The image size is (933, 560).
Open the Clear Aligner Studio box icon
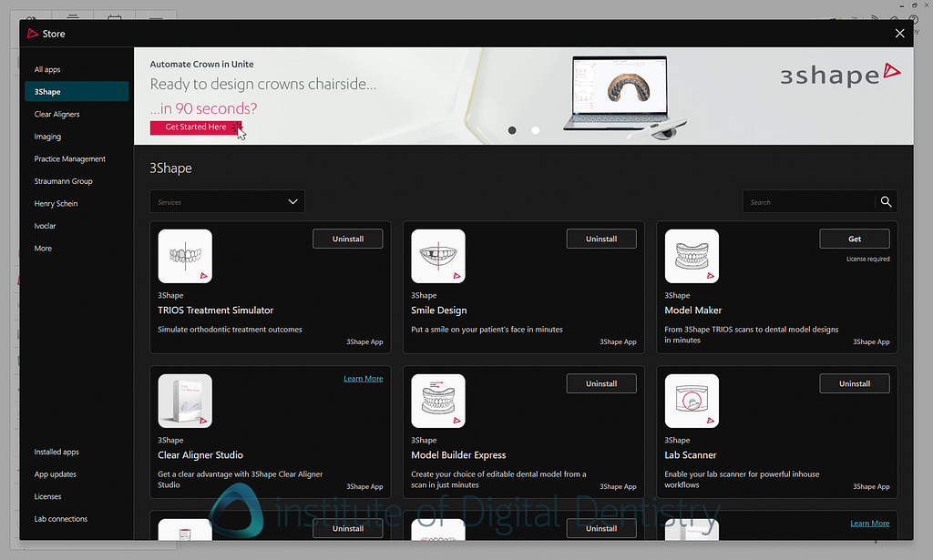click(185, 400)
